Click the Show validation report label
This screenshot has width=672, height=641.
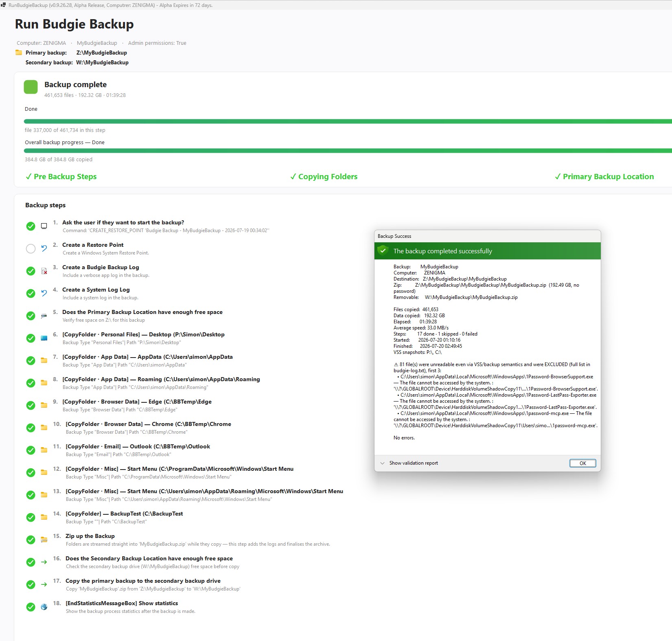point(414,463)
